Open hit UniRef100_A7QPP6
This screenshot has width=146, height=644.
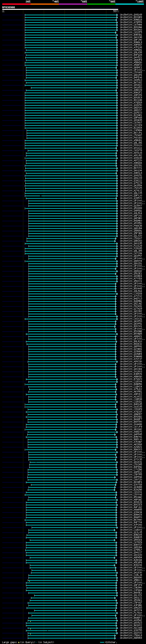pyautogui.click(x=131, y=22)
